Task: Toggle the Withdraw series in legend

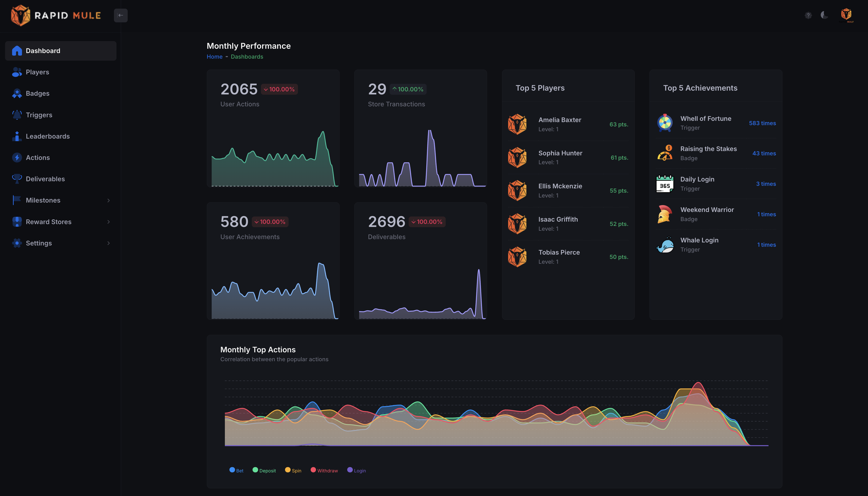Action: (324, 470)
